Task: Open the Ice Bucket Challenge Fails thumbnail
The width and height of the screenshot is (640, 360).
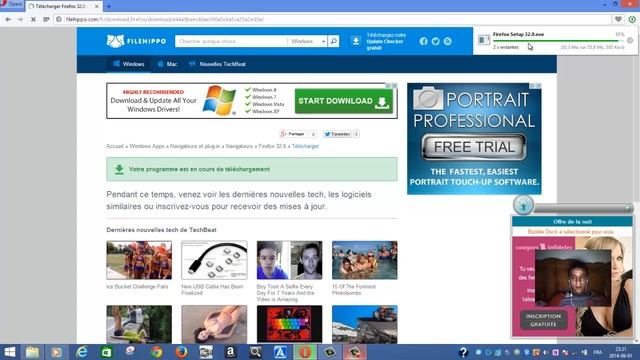Action: coord(139,260)
